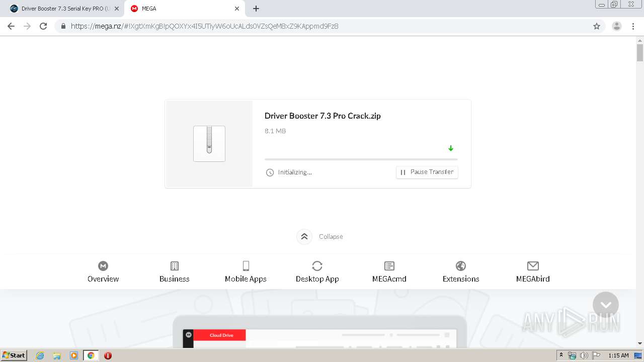Click the Collapse text label

331,237
